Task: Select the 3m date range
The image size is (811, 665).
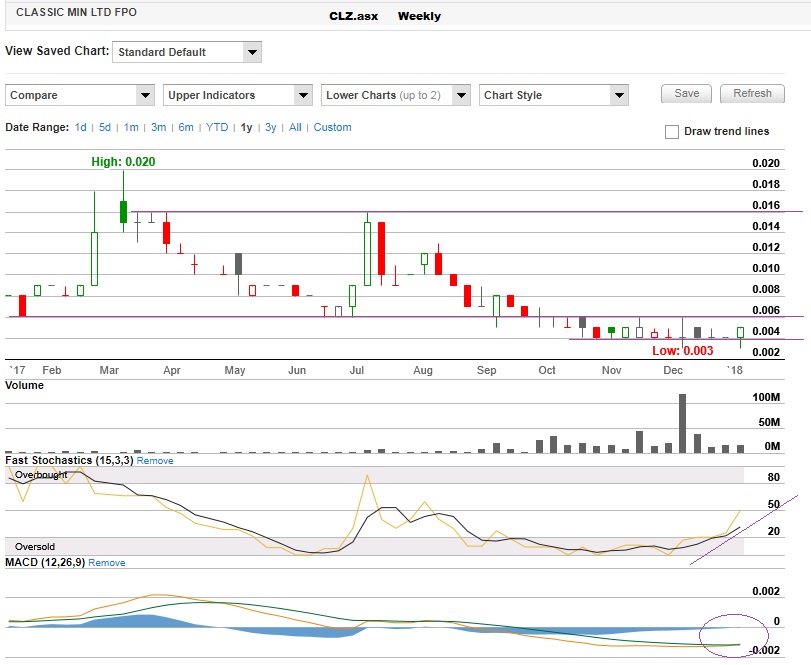Action: click(x=158, y=127)
